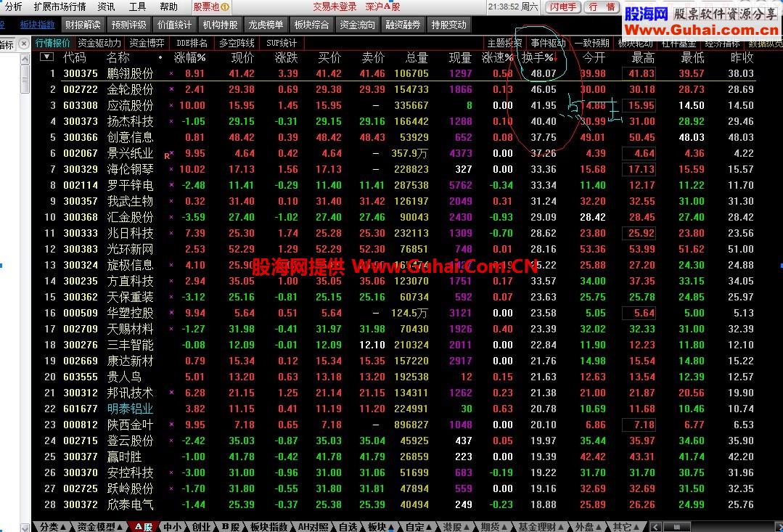The image size is (783, 532).
Task: Sort by the 换手% column header
Action: [x=539, y=58]
